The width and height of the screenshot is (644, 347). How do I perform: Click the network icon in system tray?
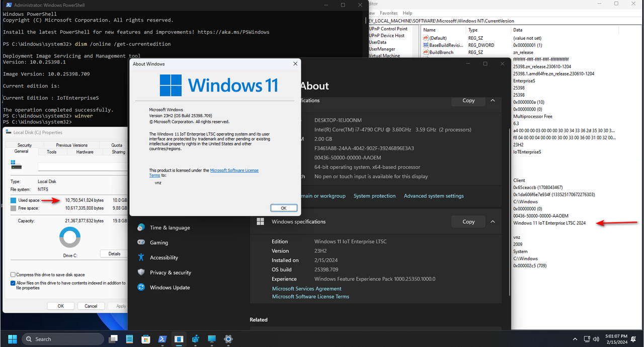[x=588, y=339]
